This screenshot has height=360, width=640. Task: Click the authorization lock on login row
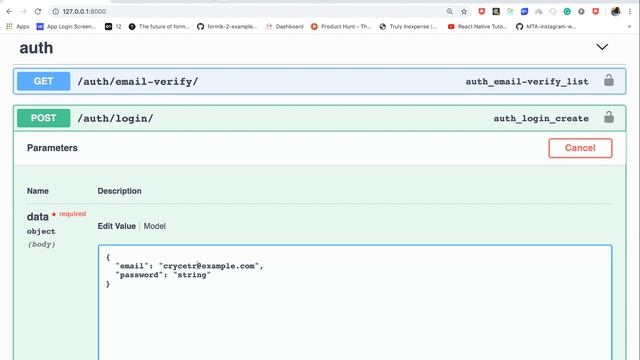[609, 117]
